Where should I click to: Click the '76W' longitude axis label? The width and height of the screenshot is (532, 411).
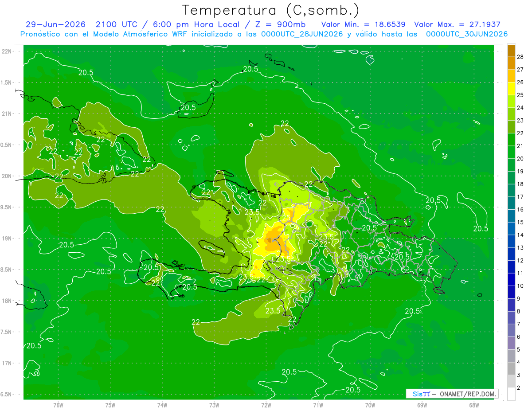tap(58, 405)
